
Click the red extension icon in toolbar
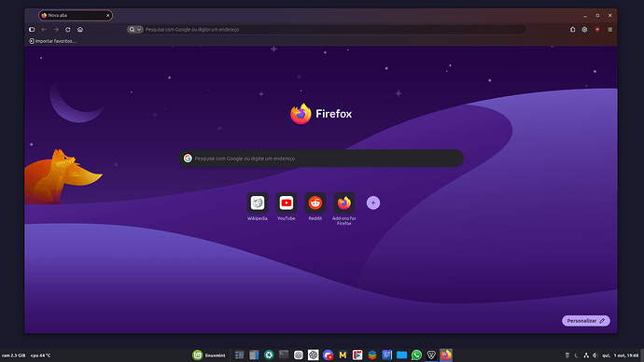pos(597,30)
